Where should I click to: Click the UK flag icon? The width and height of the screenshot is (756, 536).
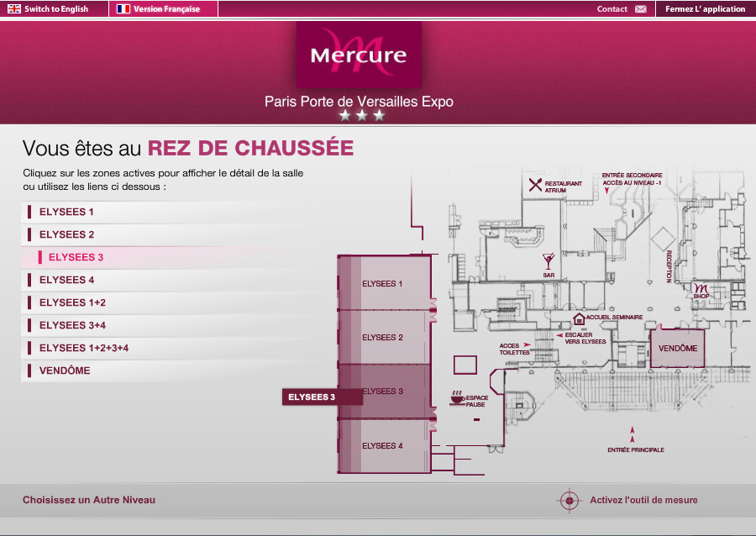point(14,8)
